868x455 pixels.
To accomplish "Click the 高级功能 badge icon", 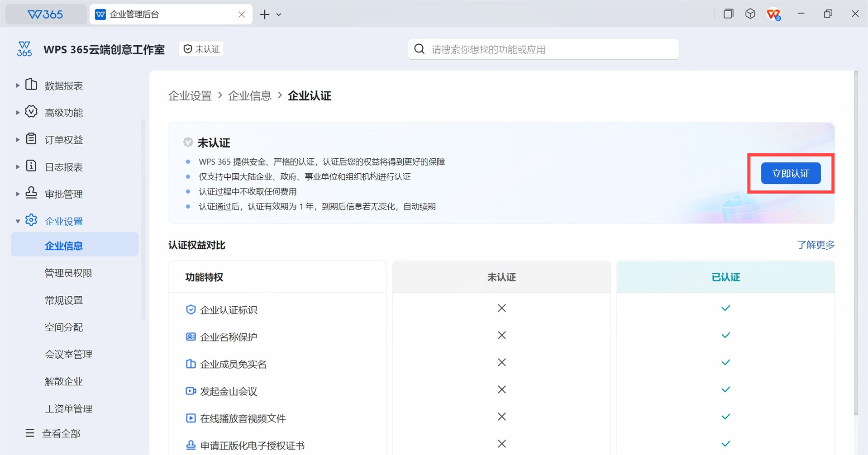I will (x=31, y=112).
